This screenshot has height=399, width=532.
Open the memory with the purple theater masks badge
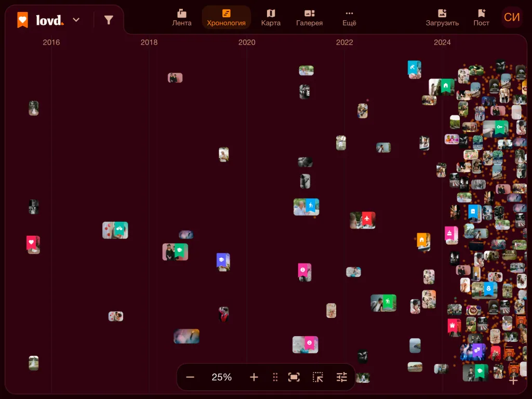pos(473,352)
